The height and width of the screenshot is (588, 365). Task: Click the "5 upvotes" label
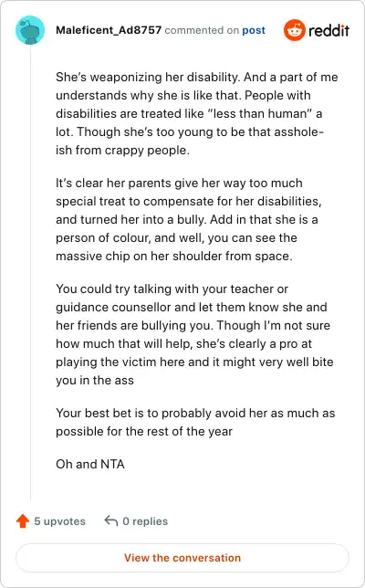59,521
